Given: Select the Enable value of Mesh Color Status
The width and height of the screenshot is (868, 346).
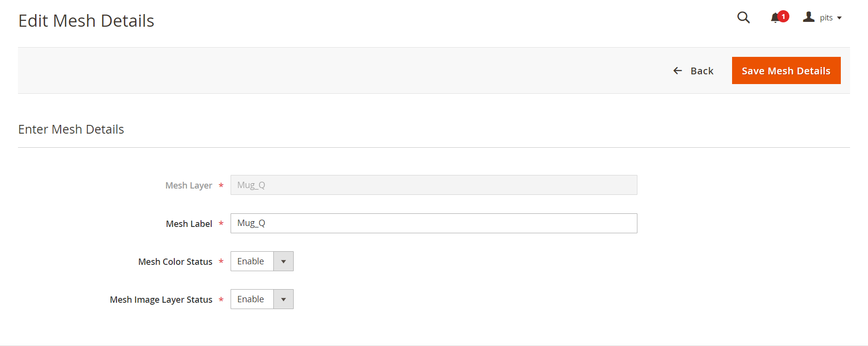Looking at the screenshot, I should click(251, 261).
